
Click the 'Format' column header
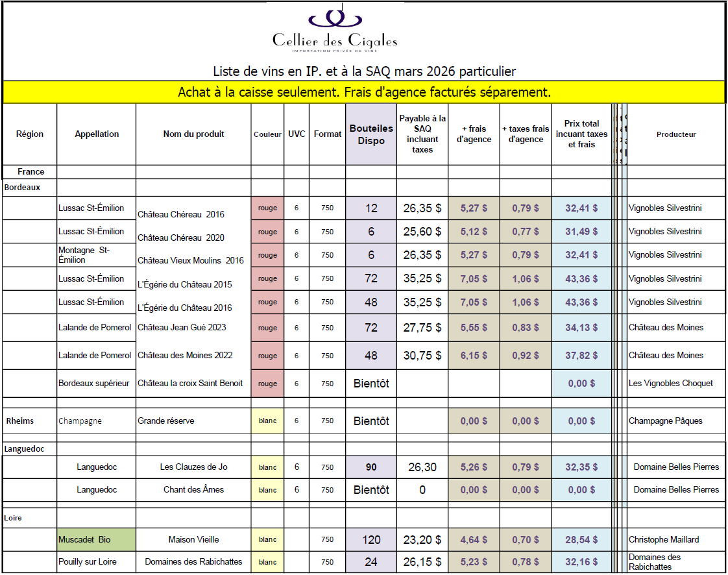point(327,134)
